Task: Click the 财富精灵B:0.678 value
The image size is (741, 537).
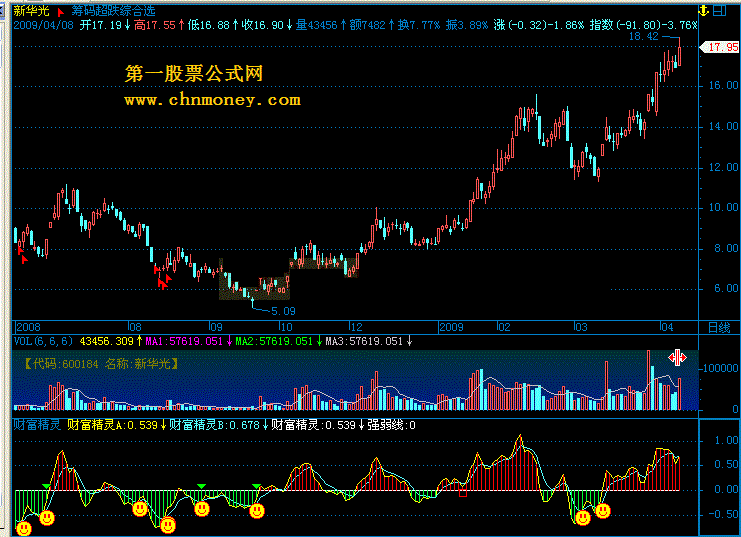Action: coord(215,425)
